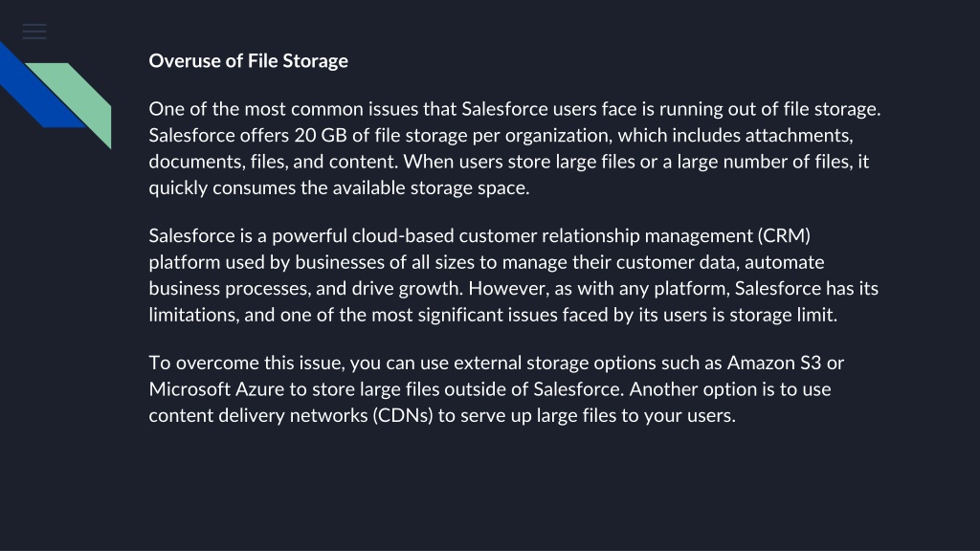
Task: Select the 'Overuse of File Storage' heading
Action: point(248,60)
